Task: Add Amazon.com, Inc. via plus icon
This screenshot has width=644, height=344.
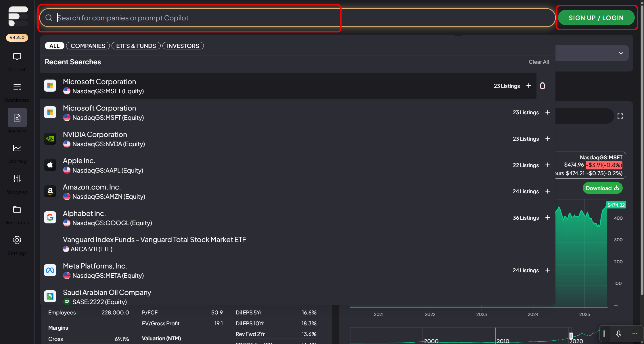Action: pos(547,191)
